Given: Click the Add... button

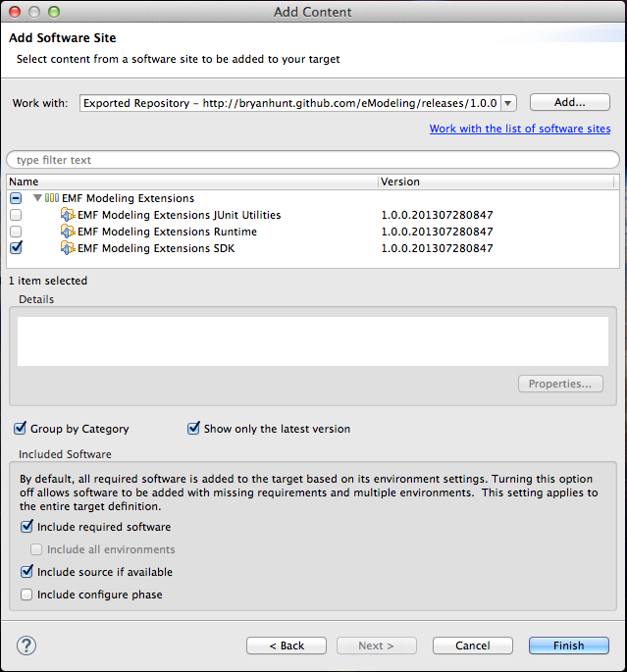Looking at the screenshot, I should (569, 102).
